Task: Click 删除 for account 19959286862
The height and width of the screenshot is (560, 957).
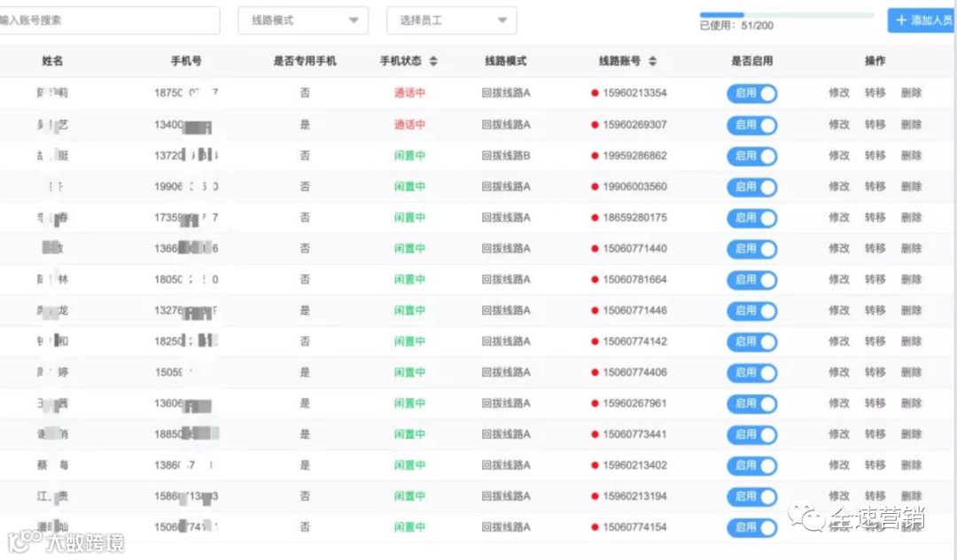Action: click(911, 156)
